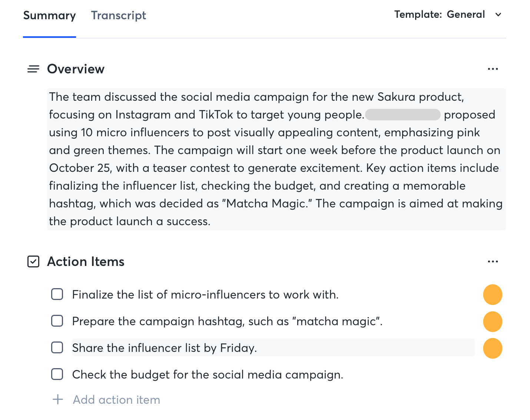Image resolution: width=530 pixels, height=420 pixels.
Task: Click assignee avatar for Finalize micro-influencers item
Action: click(x=493, y=295)
